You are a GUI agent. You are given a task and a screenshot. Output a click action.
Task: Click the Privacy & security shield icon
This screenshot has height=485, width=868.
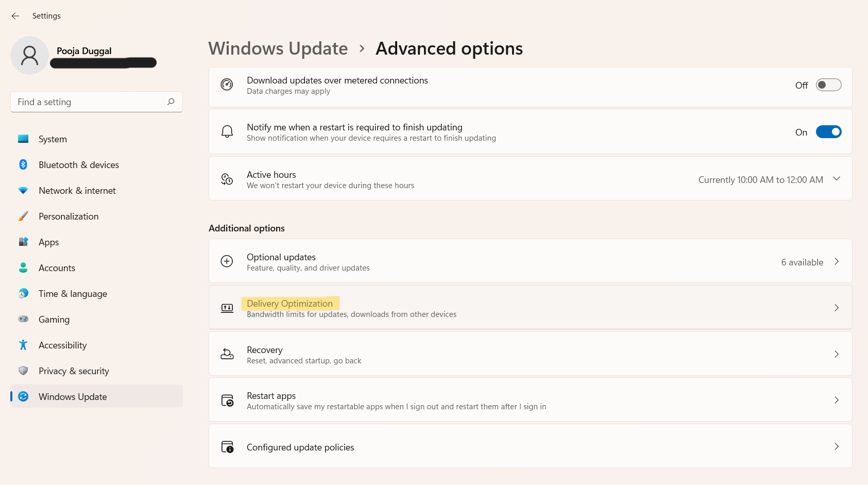pos(23,371)
